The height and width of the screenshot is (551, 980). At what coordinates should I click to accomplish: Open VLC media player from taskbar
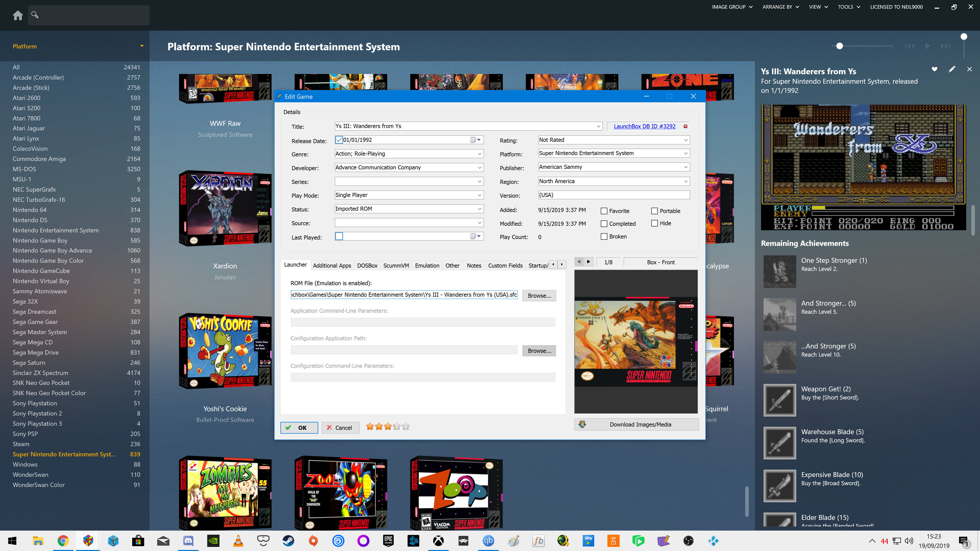pyautogui.click(x=238, y=541)
